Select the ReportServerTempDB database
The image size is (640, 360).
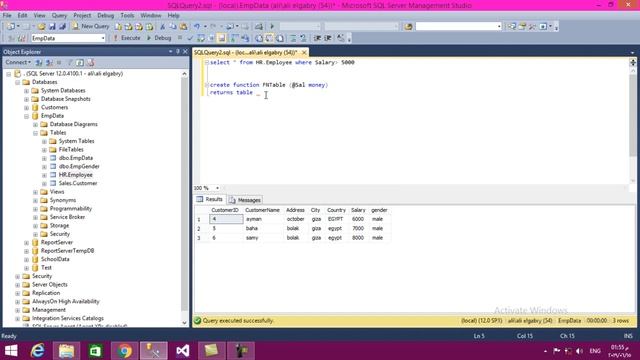coord(67,251)
